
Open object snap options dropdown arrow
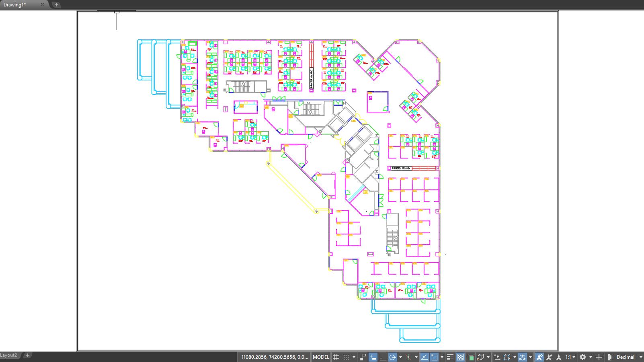[442, 357]
